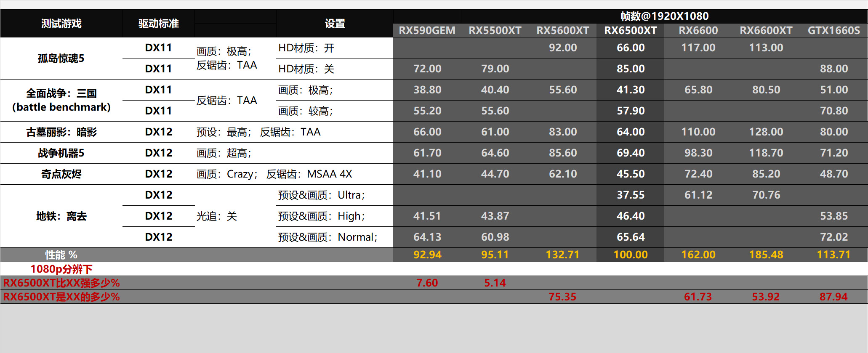This screenshot has height=353, width=868.
Task: Click the 92.00 RX5600XT value
Action: [x=563, y=48]
